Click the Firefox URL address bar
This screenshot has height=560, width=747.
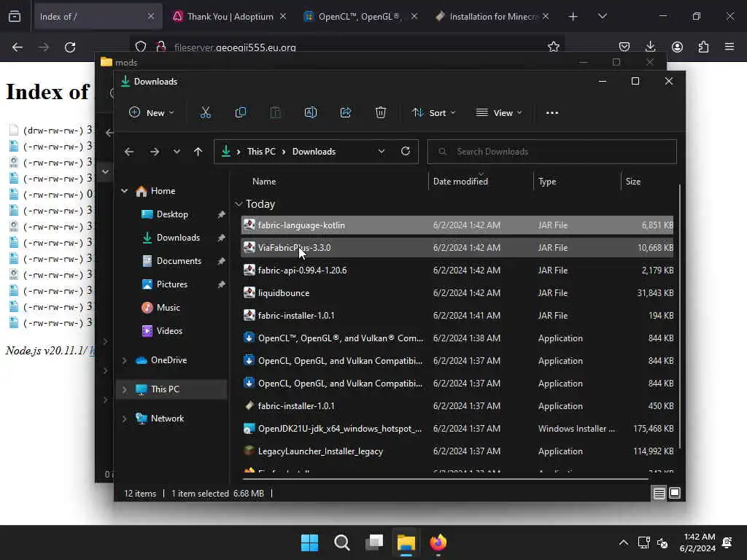click(348, 47)
